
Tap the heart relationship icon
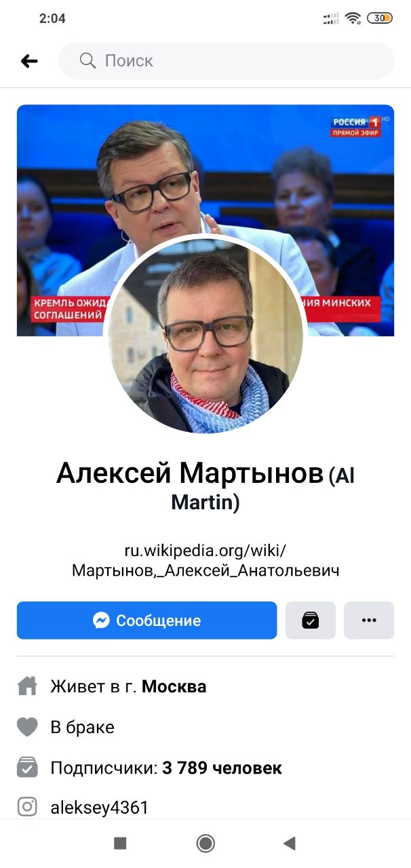(27, 728)
